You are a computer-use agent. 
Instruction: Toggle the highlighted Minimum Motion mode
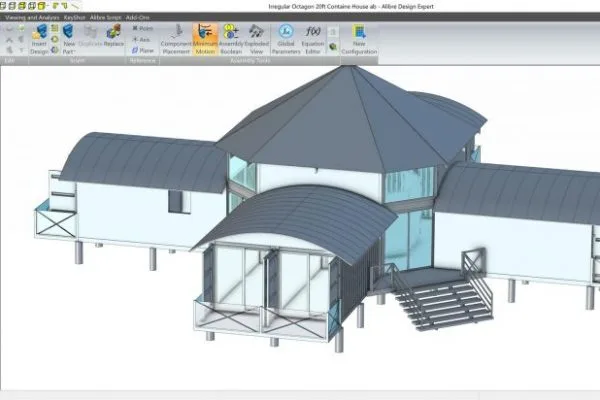tap(205, 39)
